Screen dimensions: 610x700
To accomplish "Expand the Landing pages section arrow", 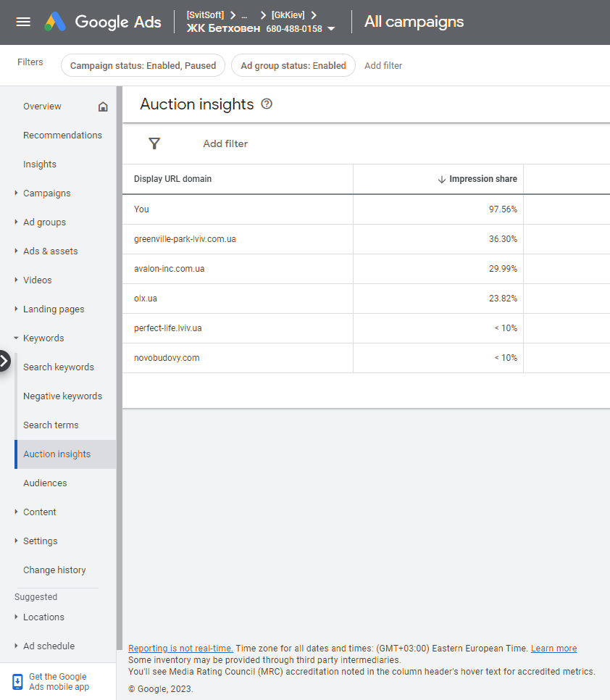I will point(16,309).
